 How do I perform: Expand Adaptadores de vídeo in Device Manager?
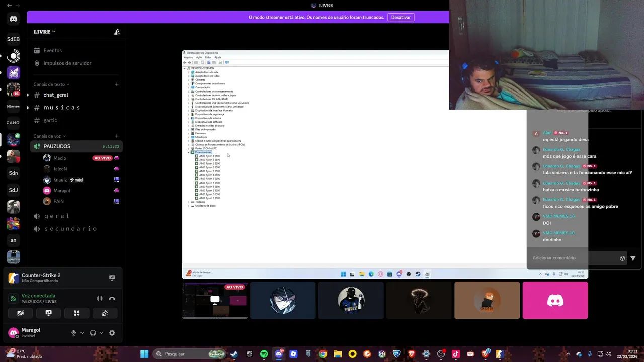click(x=188, y=76)
